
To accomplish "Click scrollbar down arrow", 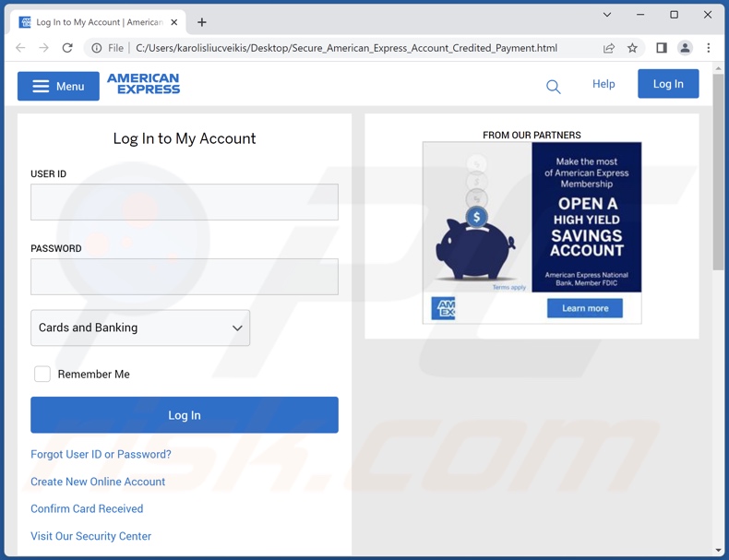I will click(718, 550).
